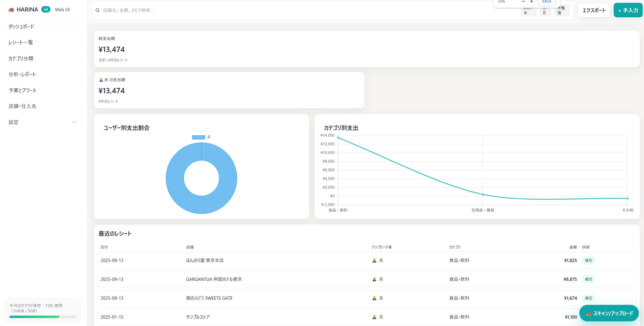Image resolution: width=644 pixels, height=326 pixels.
Task: Open the settings three-dot options icon
Action: (74, 122)
